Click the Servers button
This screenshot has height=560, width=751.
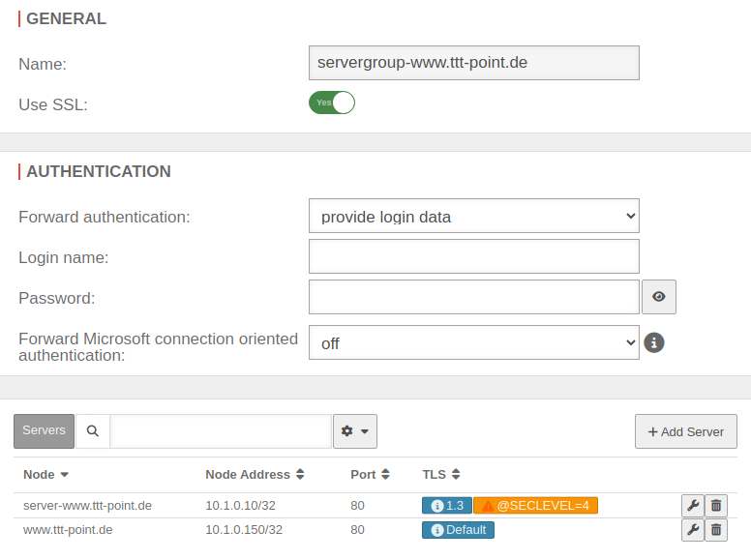[44, 431]
